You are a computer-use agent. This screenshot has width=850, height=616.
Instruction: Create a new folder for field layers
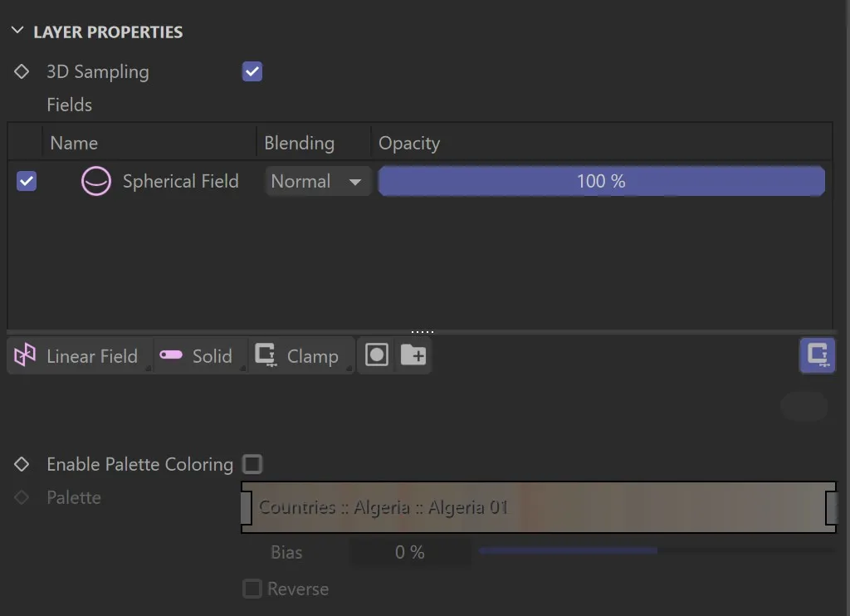(413, 355)
